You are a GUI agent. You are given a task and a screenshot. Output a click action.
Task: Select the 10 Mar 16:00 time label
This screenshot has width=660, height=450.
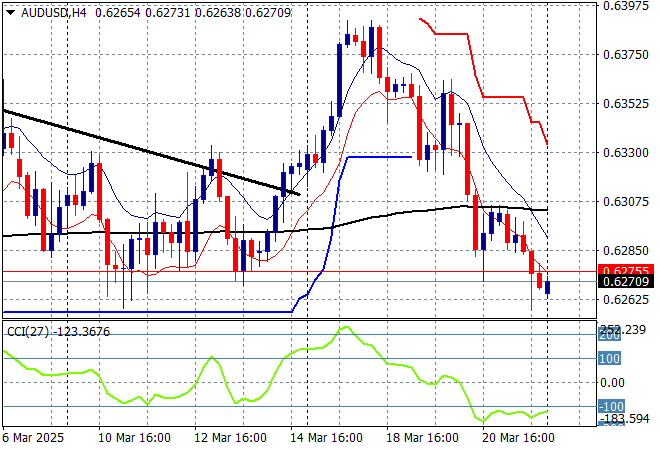coord(135,437)
